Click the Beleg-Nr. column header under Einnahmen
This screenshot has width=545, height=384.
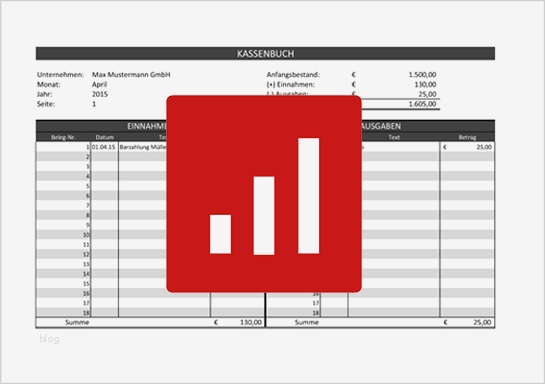pos(63,137)
